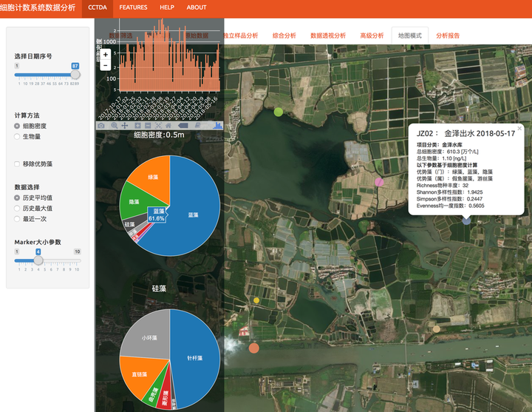Open the FEATURES menu item
The height and width of the screenshot is (412, 532).
pos(133,7)
